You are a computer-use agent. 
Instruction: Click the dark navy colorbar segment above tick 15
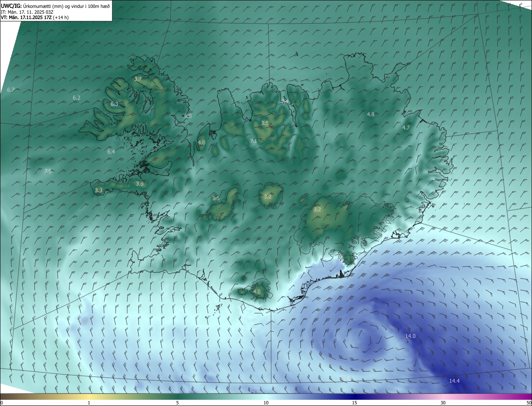click(x=355, y=397)
